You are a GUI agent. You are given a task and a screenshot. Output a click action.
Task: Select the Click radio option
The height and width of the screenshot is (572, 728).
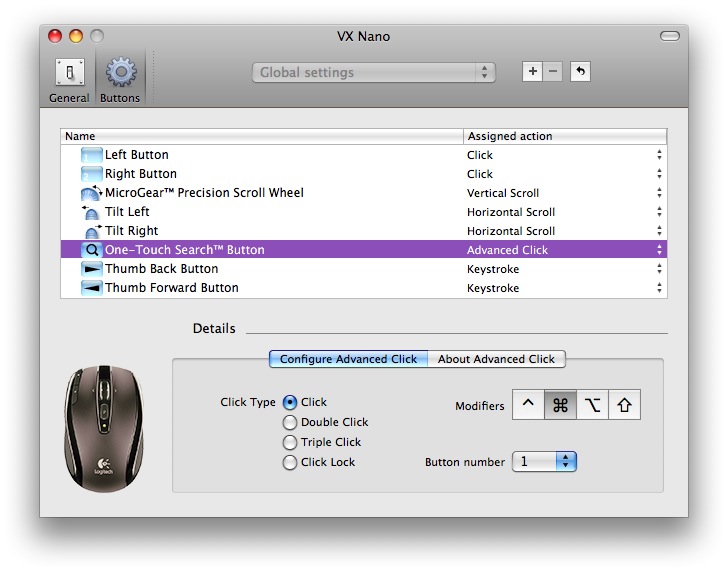click(290, 402)
